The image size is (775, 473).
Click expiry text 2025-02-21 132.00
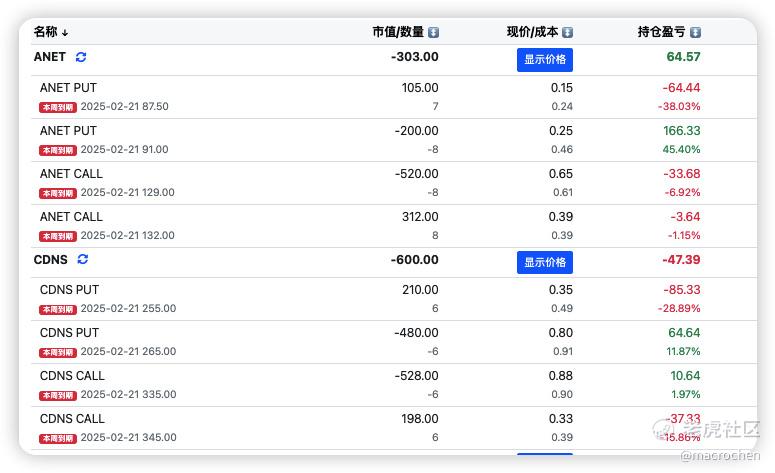click(x=128, y=235)
